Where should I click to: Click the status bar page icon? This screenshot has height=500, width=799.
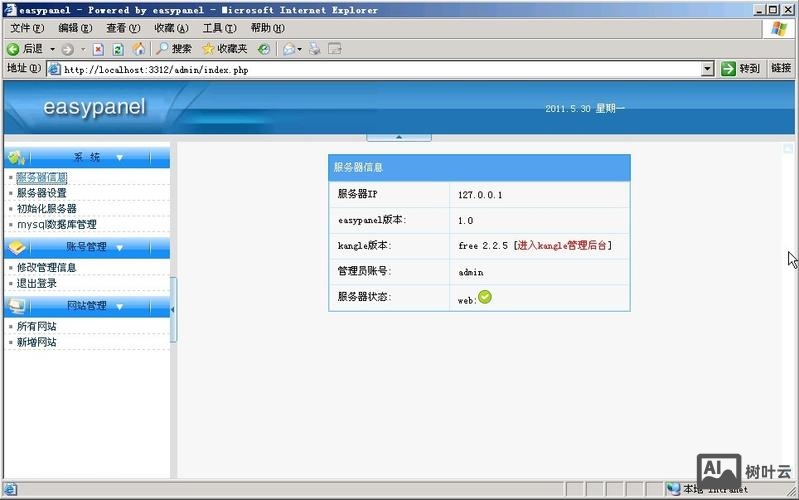10,489
